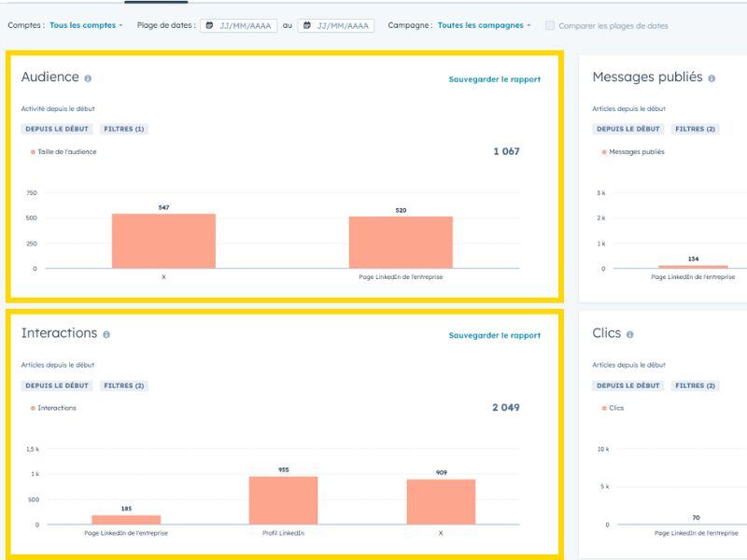This screenshot has width=747, height=560.
Task: Open the Tous les comptes dropdown
Action: 86,25
